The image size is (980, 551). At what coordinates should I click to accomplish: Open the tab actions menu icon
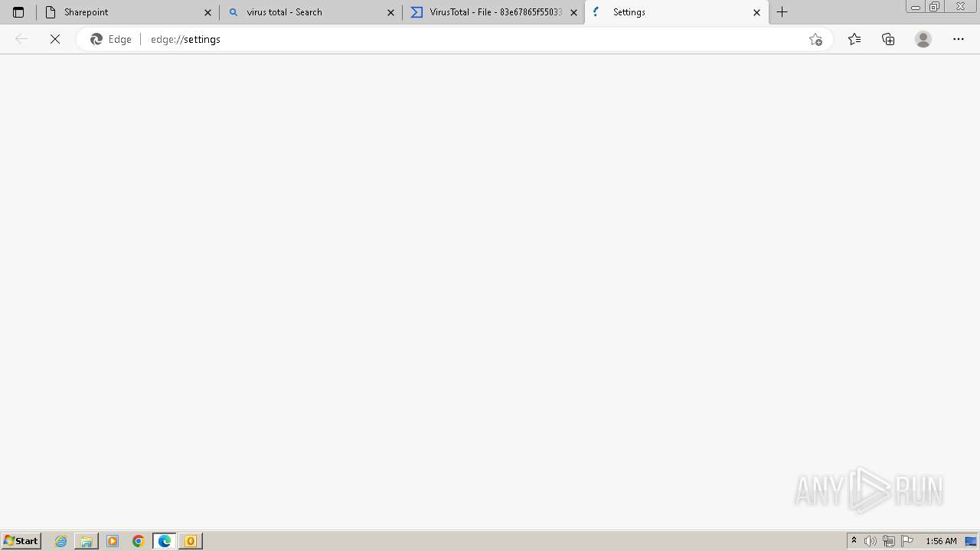point(18,12)
